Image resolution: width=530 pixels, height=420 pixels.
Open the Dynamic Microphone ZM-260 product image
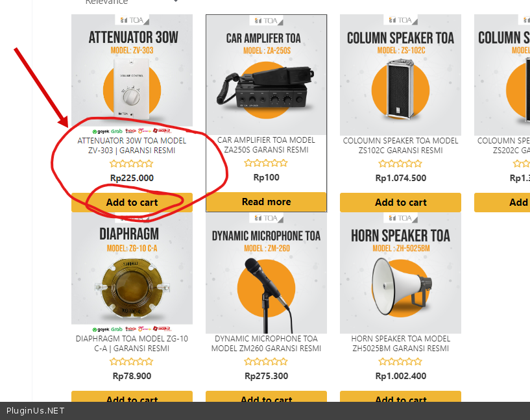267,273
